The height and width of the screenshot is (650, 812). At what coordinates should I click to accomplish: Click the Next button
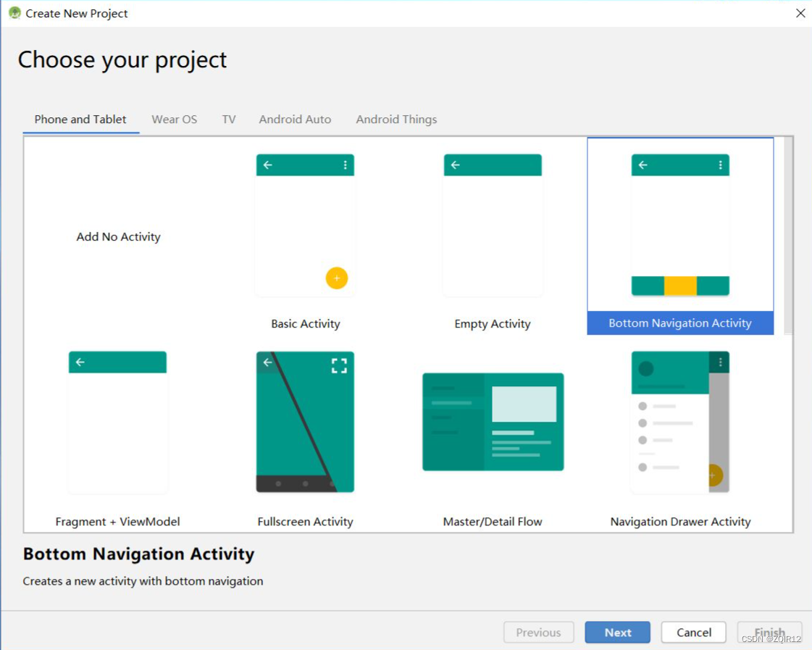[617, 633]
